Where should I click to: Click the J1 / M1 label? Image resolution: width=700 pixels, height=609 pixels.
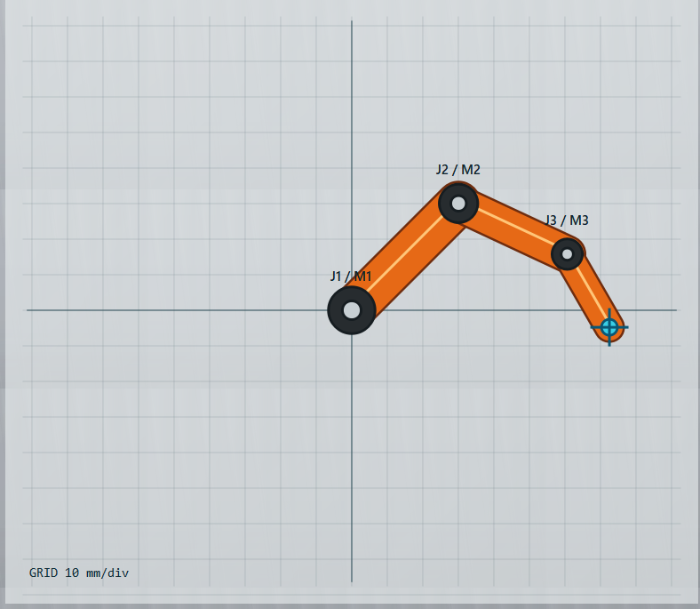point(351,276)
